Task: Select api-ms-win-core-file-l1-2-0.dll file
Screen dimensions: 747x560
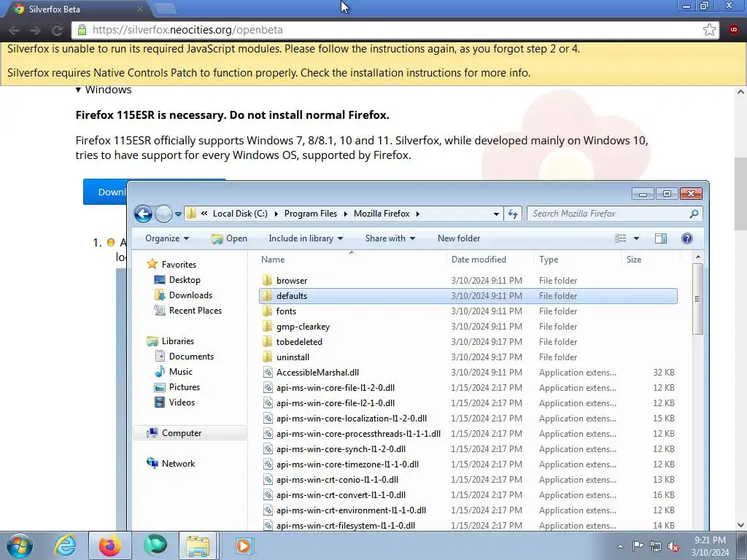Action: [468, 388]
